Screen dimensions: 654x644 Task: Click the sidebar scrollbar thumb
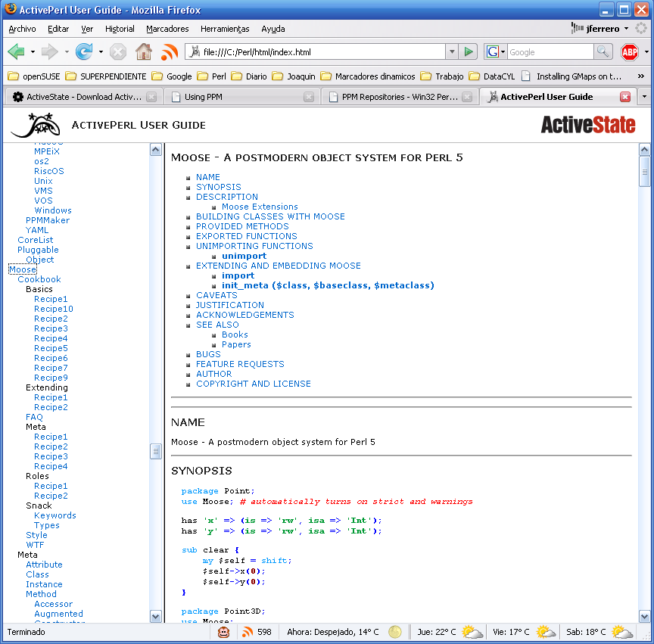point(156,451)
